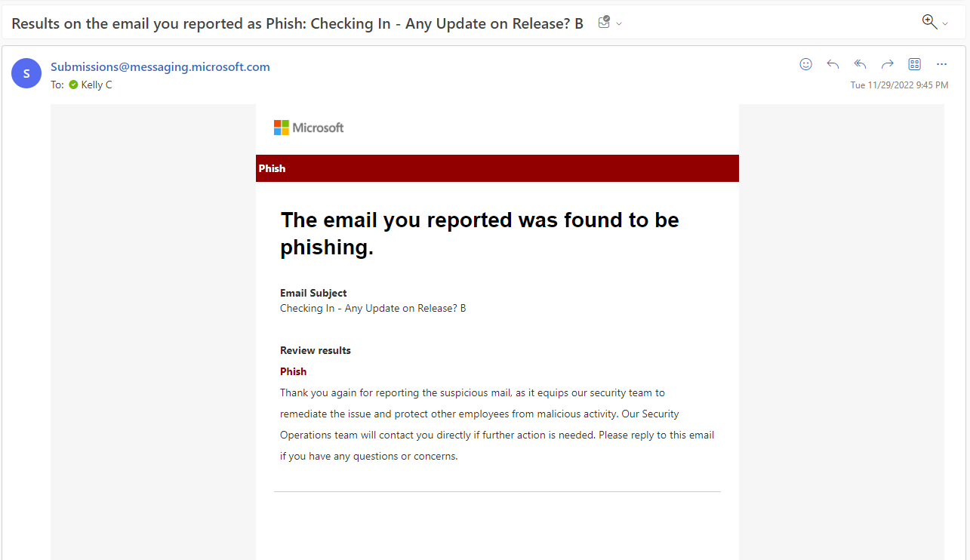This screenshot has width=970, height=560.
Task: Open sender Submissions@messaging.microsoft.com contact
Action: click(x=160, y=66)
